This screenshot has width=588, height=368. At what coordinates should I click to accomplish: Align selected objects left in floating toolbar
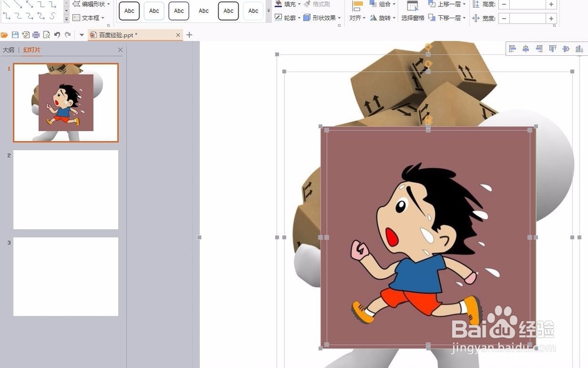pyautogui.click(x=513, y=49)
